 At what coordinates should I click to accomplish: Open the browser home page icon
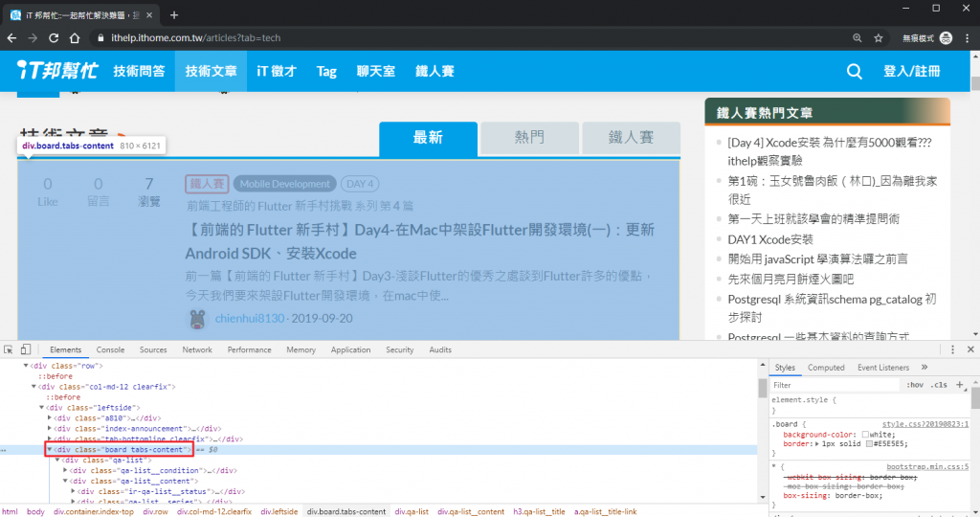75,38
